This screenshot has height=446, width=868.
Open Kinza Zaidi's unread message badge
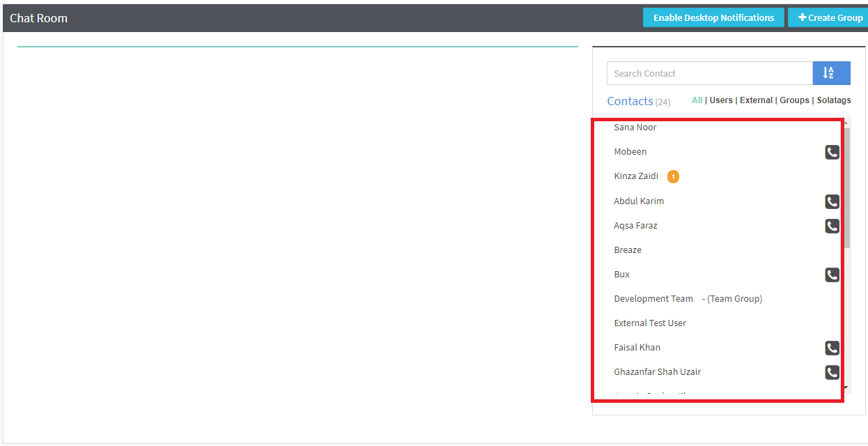673,177
